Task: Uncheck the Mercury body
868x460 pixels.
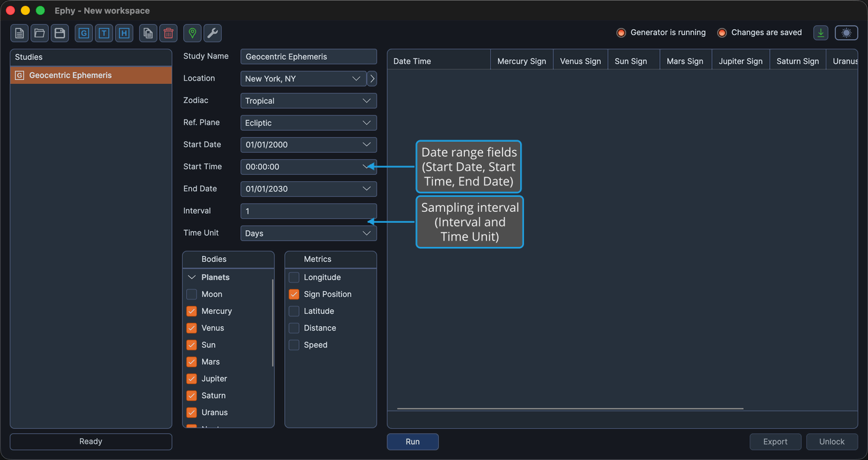Action: point(192,311)
